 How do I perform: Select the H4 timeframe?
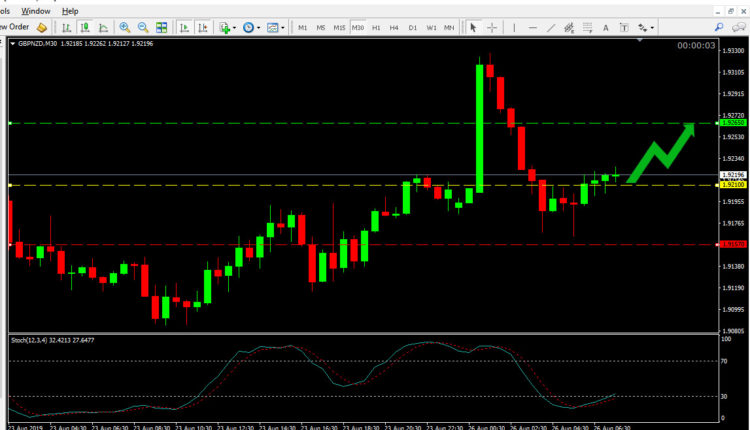click(x=394, y=28)
